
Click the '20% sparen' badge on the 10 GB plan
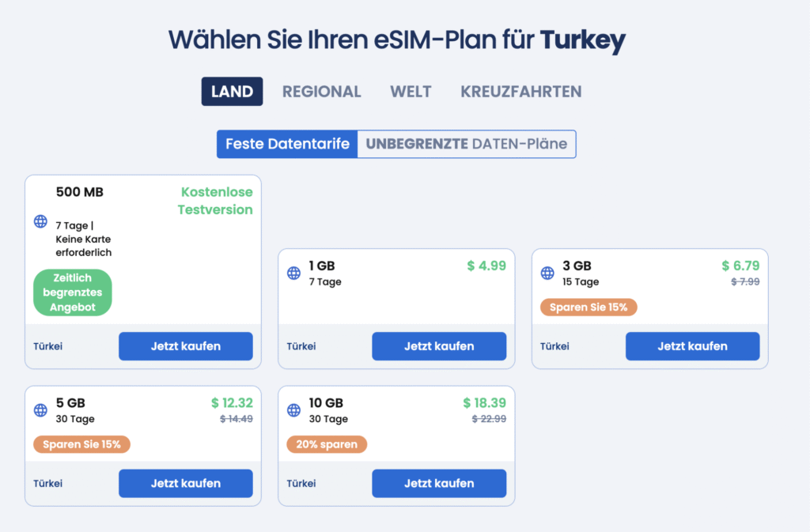pyautogui.click(x=327, y=444)
